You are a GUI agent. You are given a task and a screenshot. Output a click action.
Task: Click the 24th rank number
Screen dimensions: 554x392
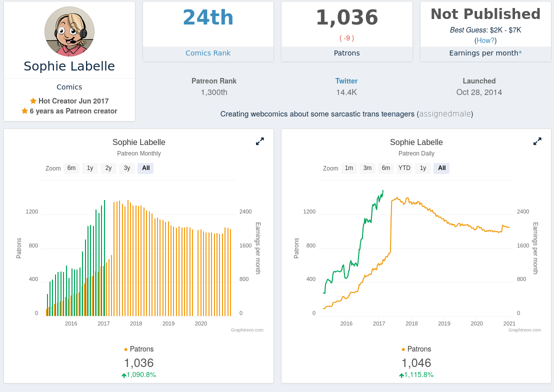(208, 17)
